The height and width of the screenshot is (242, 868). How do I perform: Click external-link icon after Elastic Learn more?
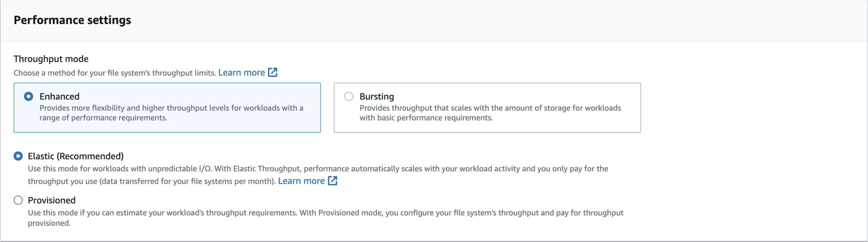click(x=332, y=181)
